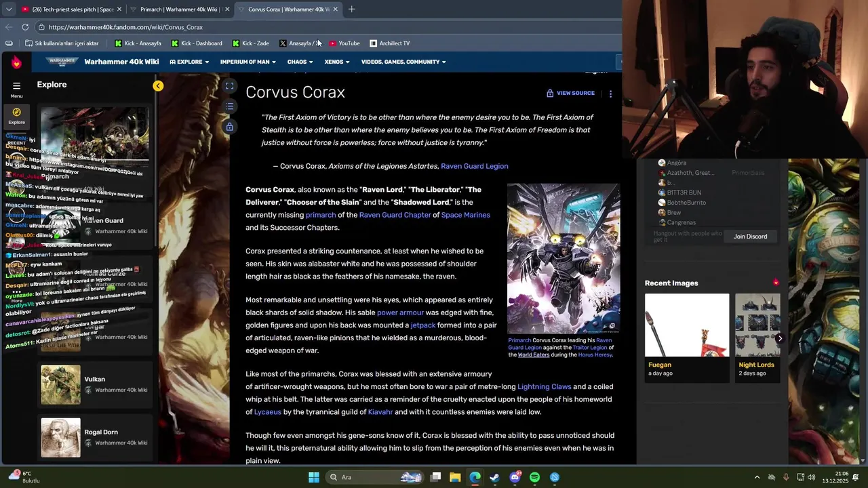Expand VIDEOS, GAMES, COMMUNITY dropdown

click(403, 62)
